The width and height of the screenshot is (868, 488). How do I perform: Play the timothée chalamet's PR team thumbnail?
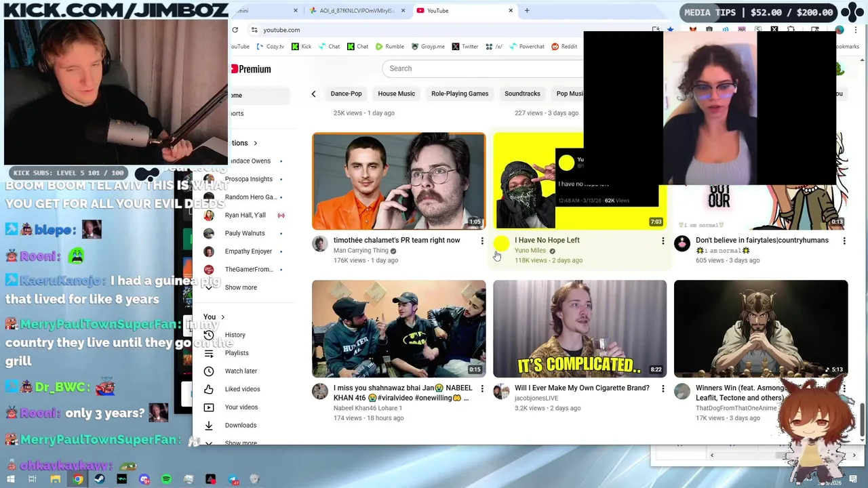pyautogui.click(x=399, y=181)
